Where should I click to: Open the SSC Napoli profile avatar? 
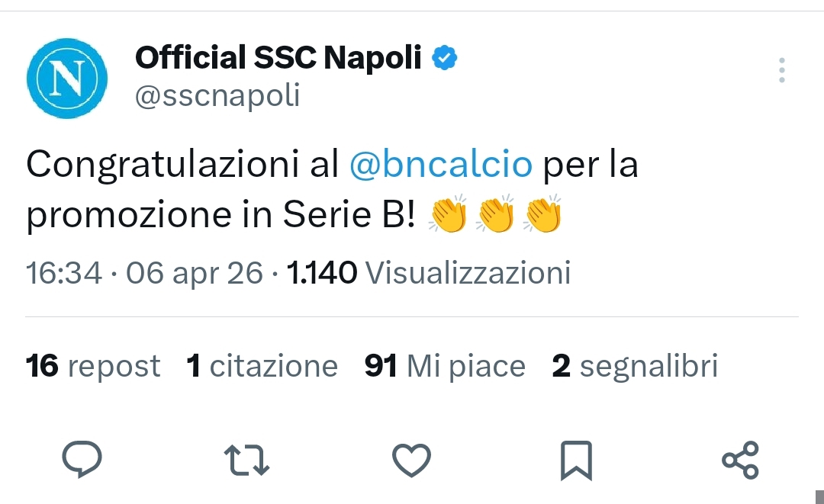pos(66,79)
